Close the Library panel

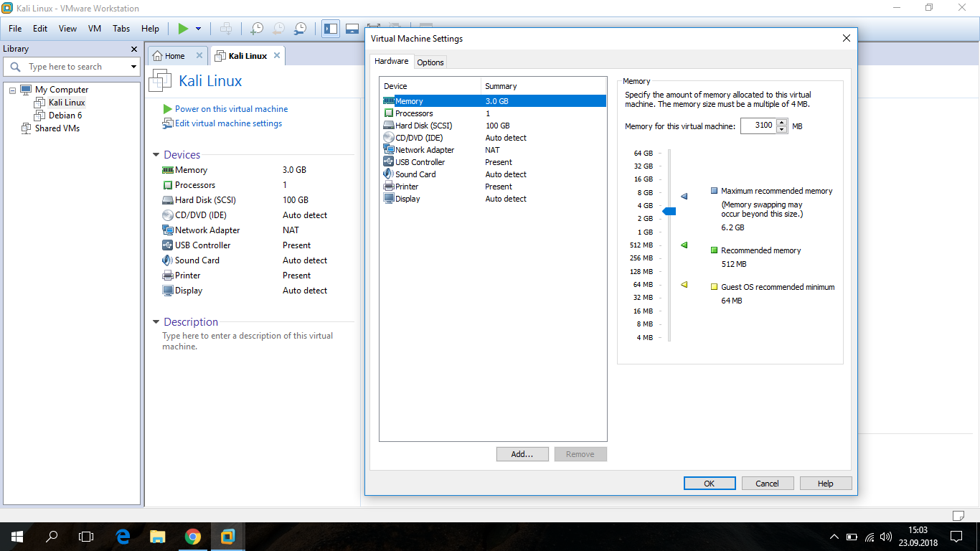pos(133,49)
